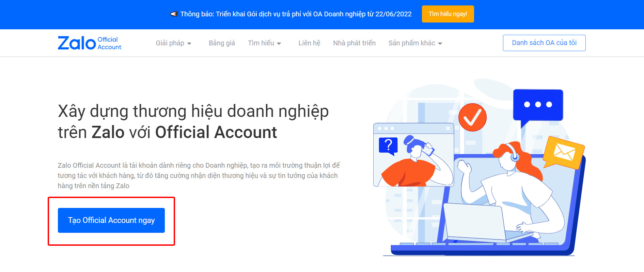Click the Xây dựng thương hiệu headline text
The width and height of the screenshot is (644, 272).
(x=193, y=122)
